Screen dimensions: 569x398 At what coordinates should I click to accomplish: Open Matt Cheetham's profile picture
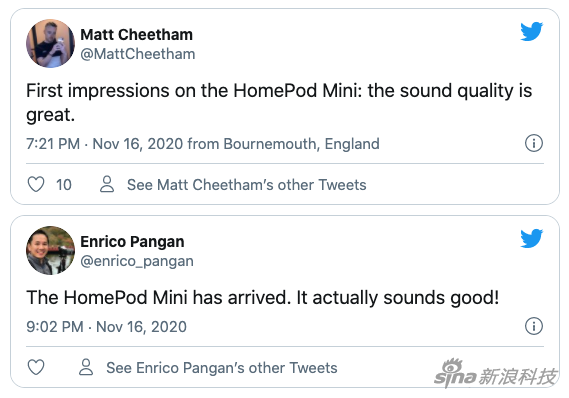click(50, 44)
